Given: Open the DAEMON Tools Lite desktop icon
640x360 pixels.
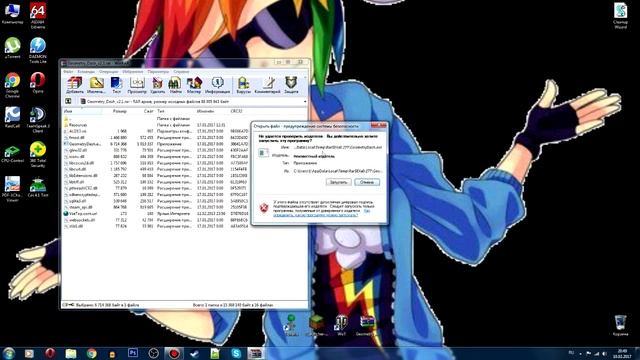Looking at the screenshot, I should (x=38, y=50).
